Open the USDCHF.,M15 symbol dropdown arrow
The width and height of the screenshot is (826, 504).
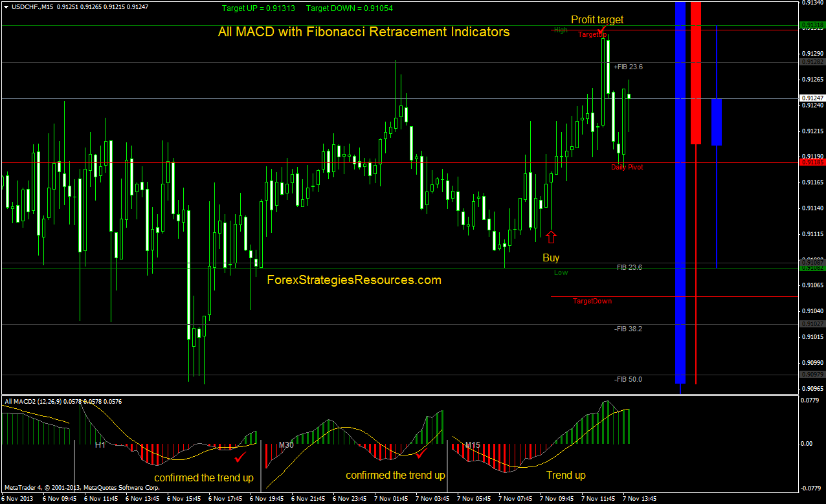(5, 5)
